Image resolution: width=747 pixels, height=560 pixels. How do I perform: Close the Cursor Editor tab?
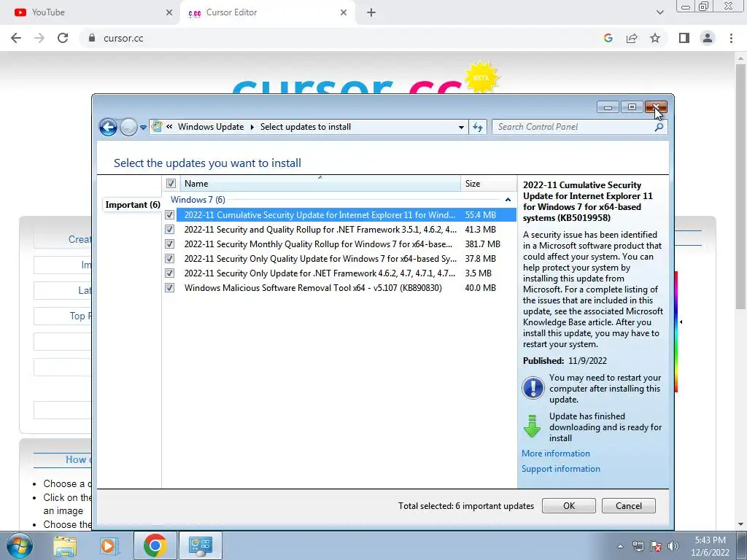(344, 13)
